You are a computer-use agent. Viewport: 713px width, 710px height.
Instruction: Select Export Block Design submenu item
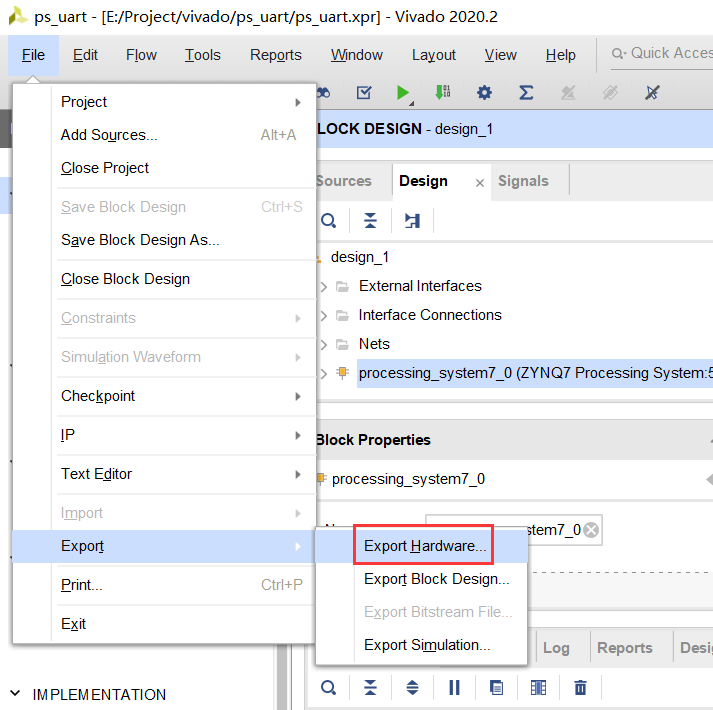[421, 579]
